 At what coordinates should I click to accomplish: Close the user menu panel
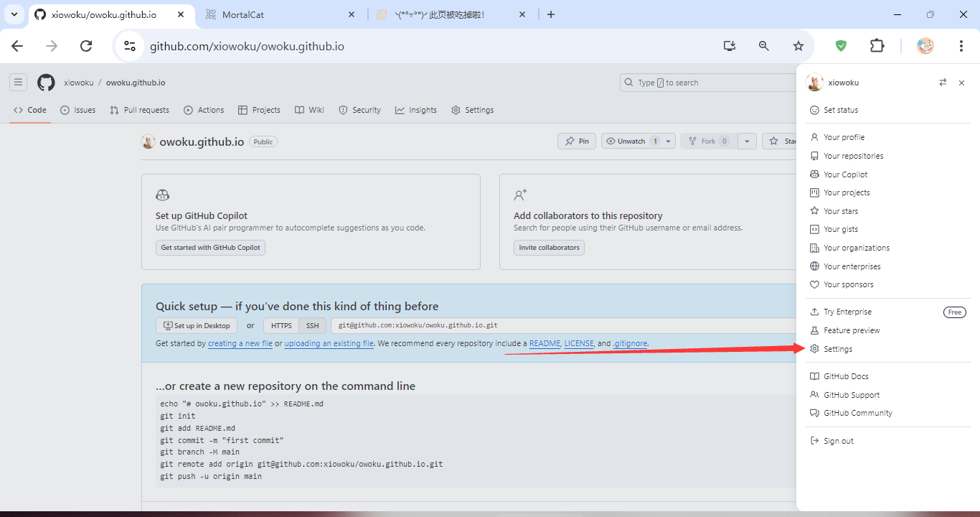(x=961, y=83)
